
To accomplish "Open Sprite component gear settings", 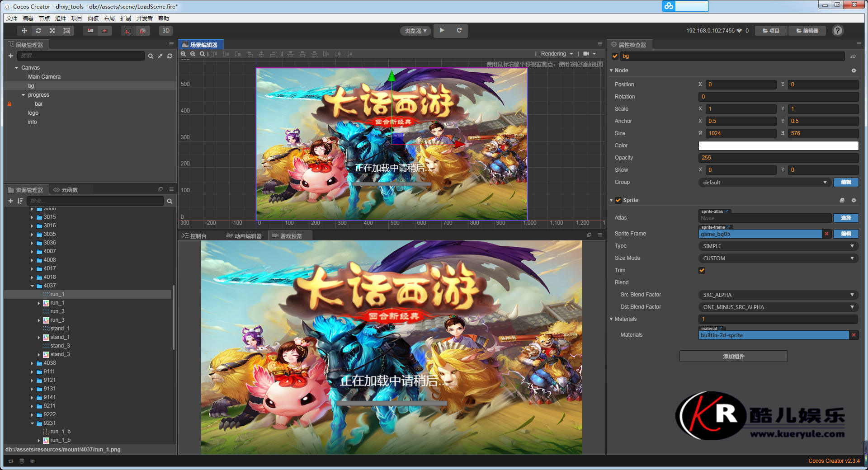I will 854,200.
